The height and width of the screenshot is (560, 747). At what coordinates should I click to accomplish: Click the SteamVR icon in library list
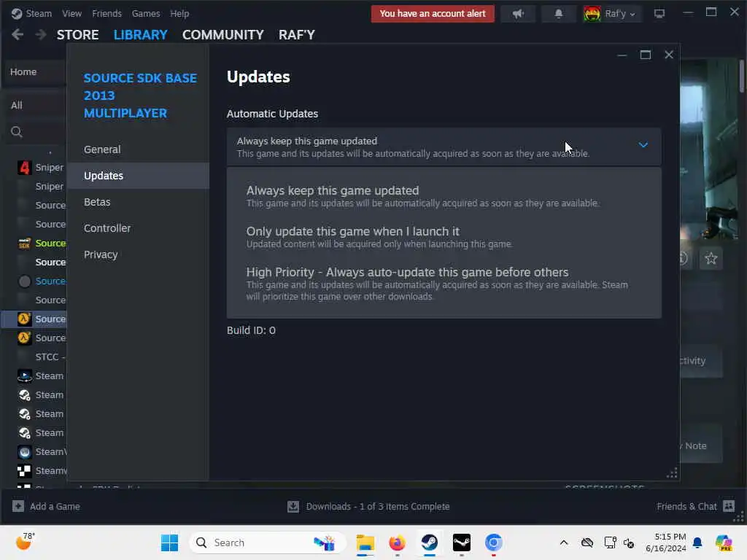[24, 451]
